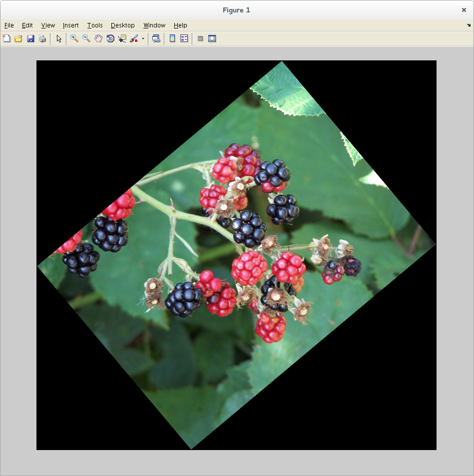Click the Open File folder icon
The height and width of the screenshot is (476, 474).
click(x=18, y=38)
